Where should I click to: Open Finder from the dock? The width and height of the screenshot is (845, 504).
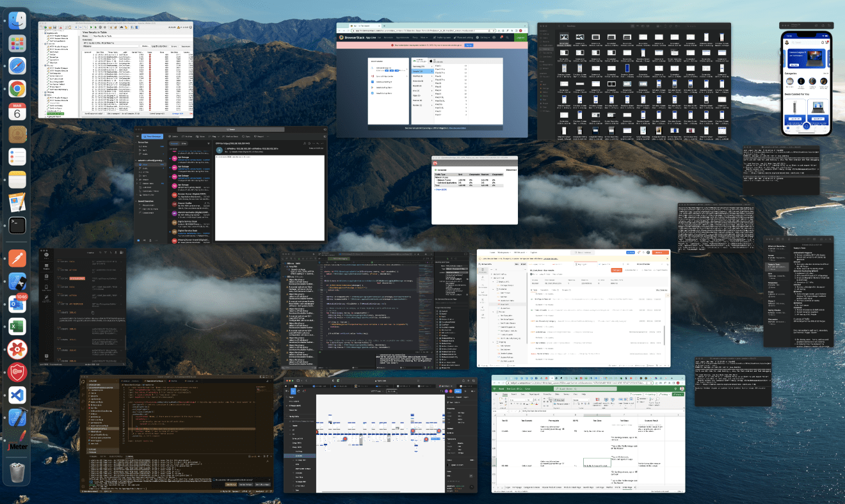[17, 20]
